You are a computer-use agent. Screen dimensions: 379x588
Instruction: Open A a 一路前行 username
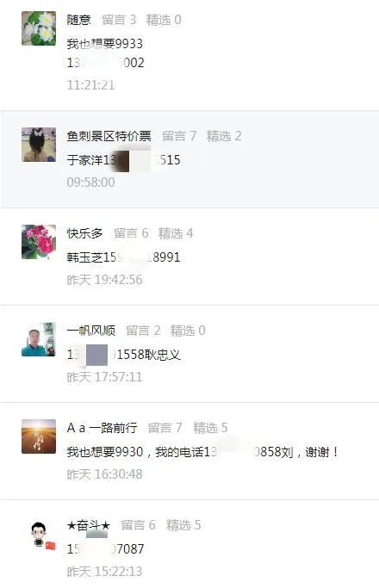click(102, 428)
